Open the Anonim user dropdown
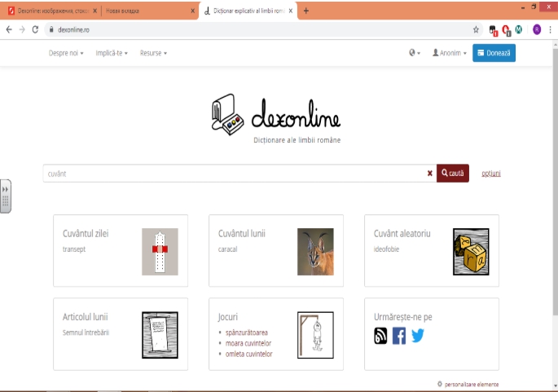Screen dimensions: 558x392 [450, 53]
